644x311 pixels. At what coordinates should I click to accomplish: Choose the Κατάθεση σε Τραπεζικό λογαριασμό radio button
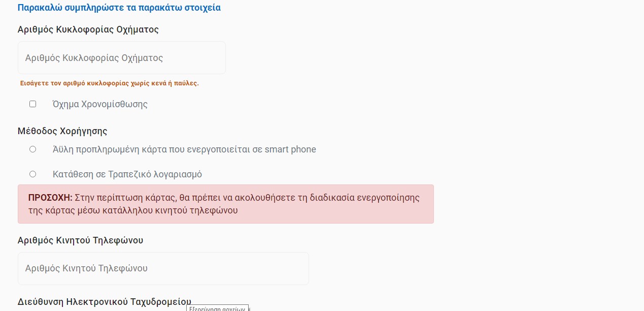[x=33, y=174]
